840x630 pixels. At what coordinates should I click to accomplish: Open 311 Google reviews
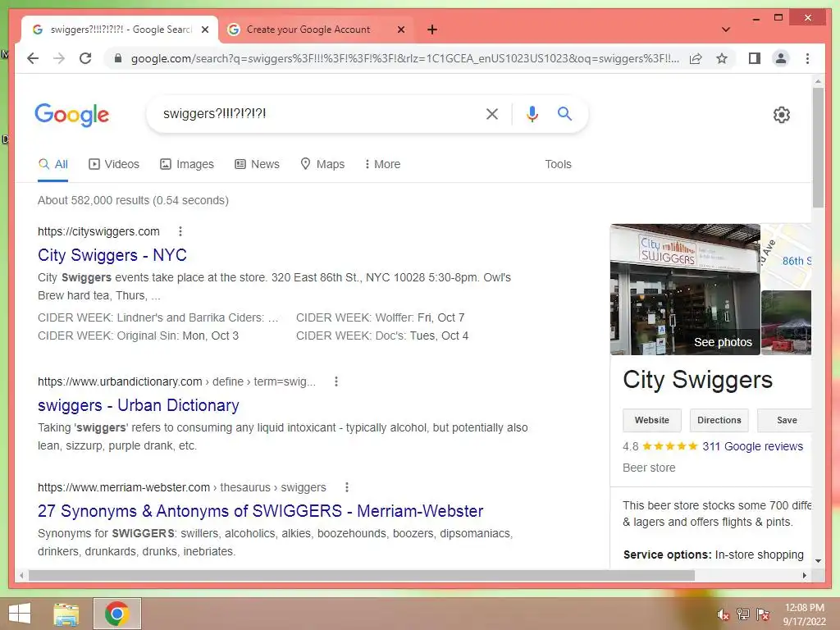753,447
